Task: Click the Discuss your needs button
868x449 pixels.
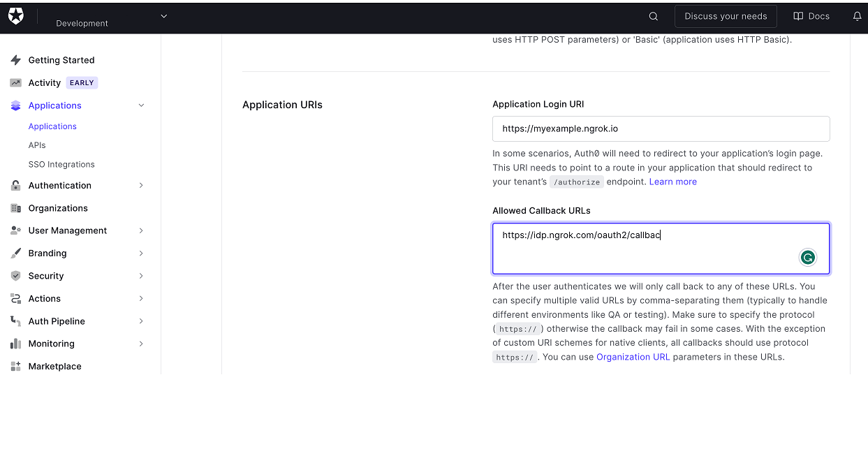Action: 726,15
